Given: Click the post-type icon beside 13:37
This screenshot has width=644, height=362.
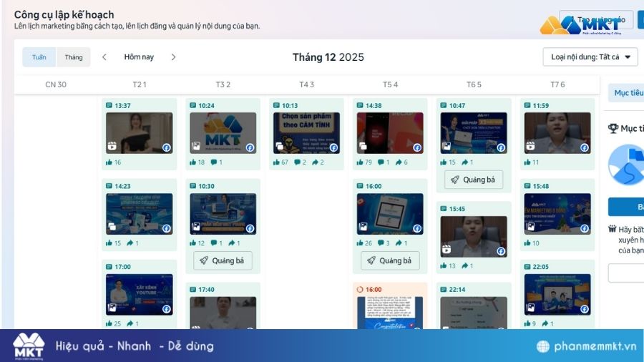Looking at the screenshot, I should (x=109, y=105).
